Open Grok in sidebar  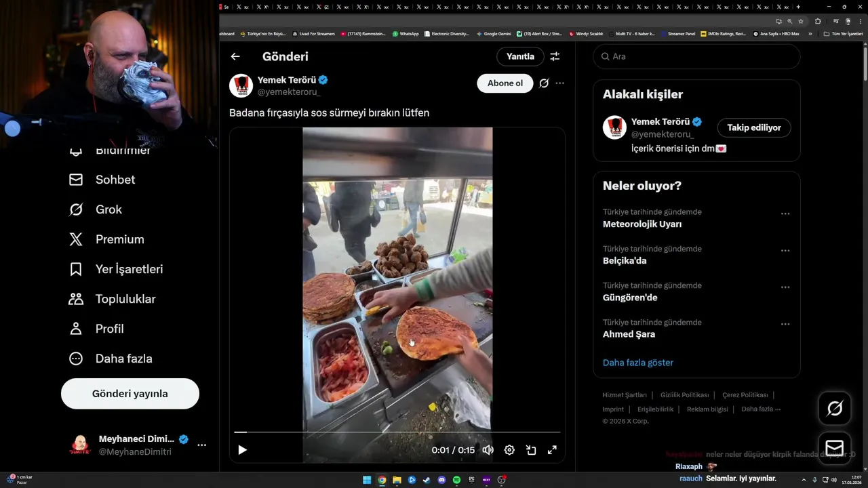95,209
